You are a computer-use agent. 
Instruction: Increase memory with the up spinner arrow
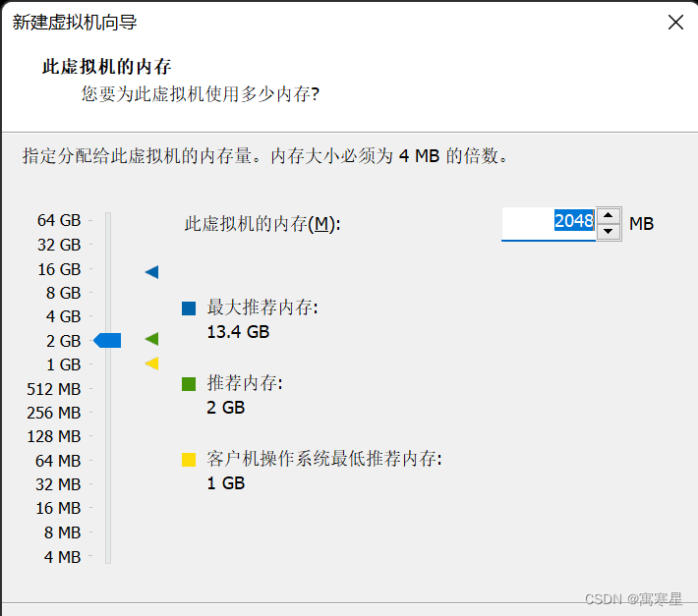609,216
